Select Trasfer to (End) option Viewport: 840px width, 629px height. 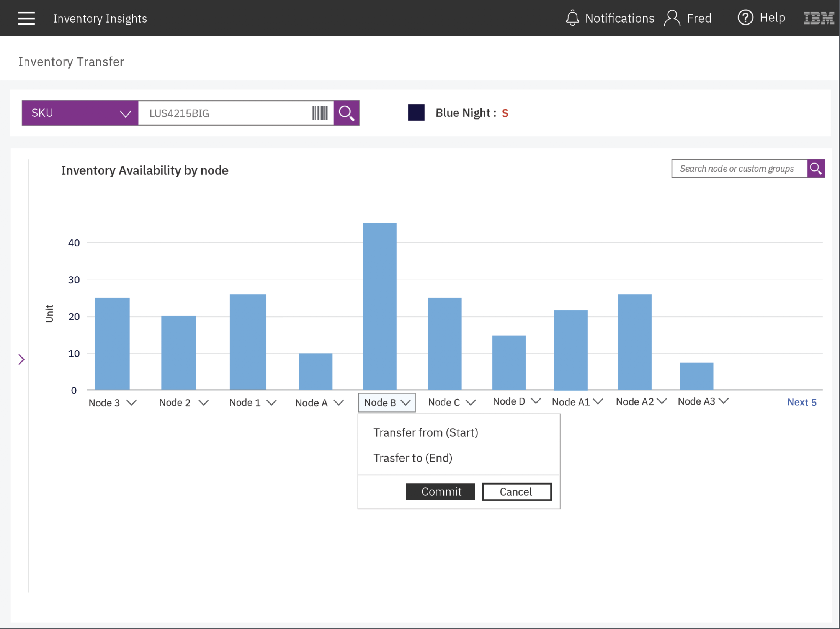point(413,458)
